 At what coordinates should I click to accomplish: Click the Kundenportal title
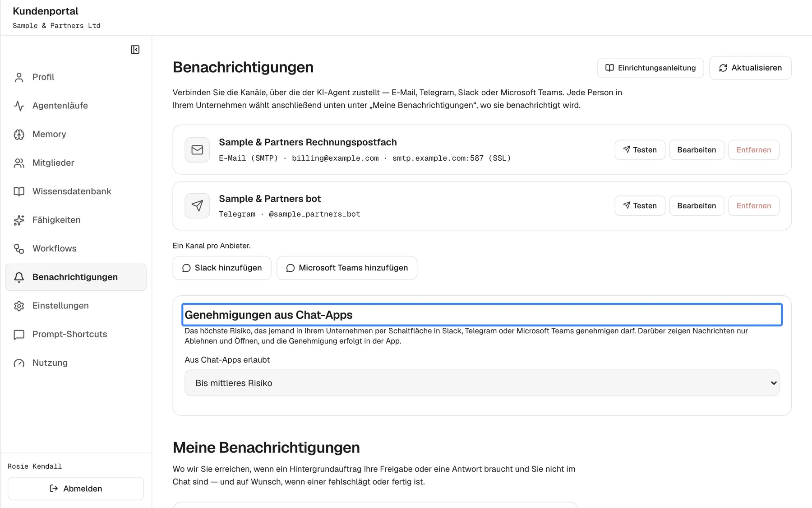coord(46,11)
